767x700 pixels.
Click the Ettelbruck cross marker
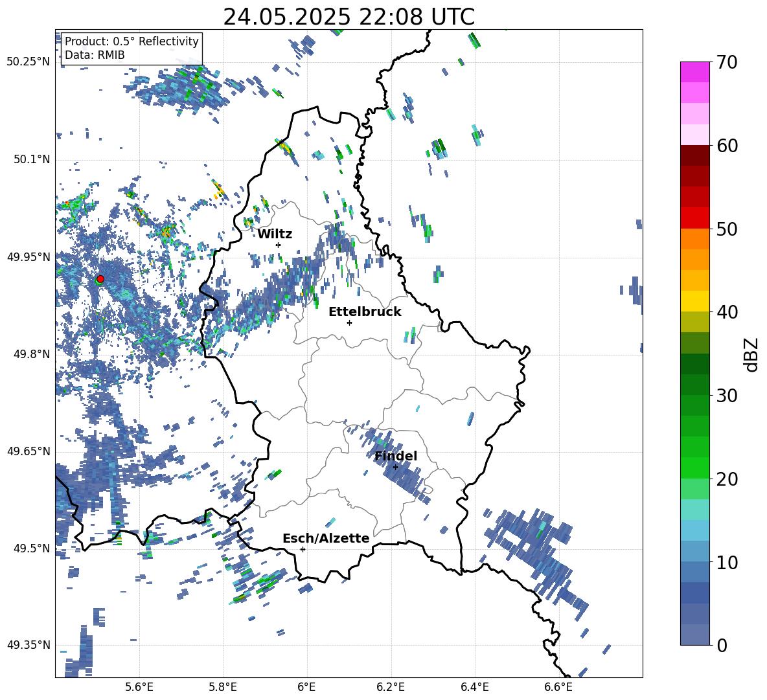click(349, 322)
